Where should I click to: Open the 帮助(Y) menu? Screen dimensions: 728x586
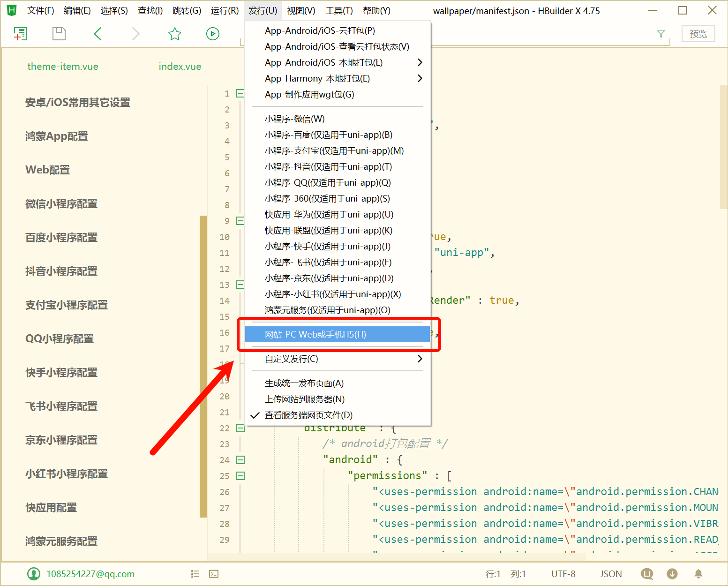point(376,10)
